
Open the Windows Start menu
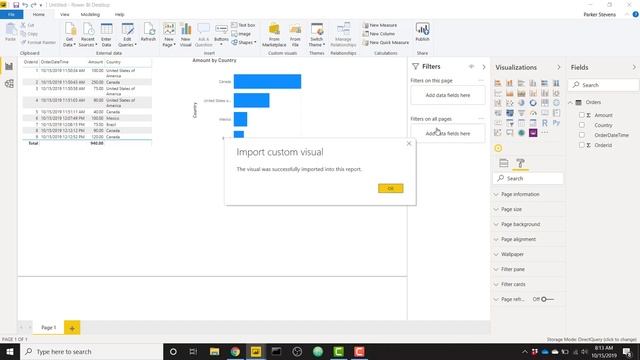10,351
